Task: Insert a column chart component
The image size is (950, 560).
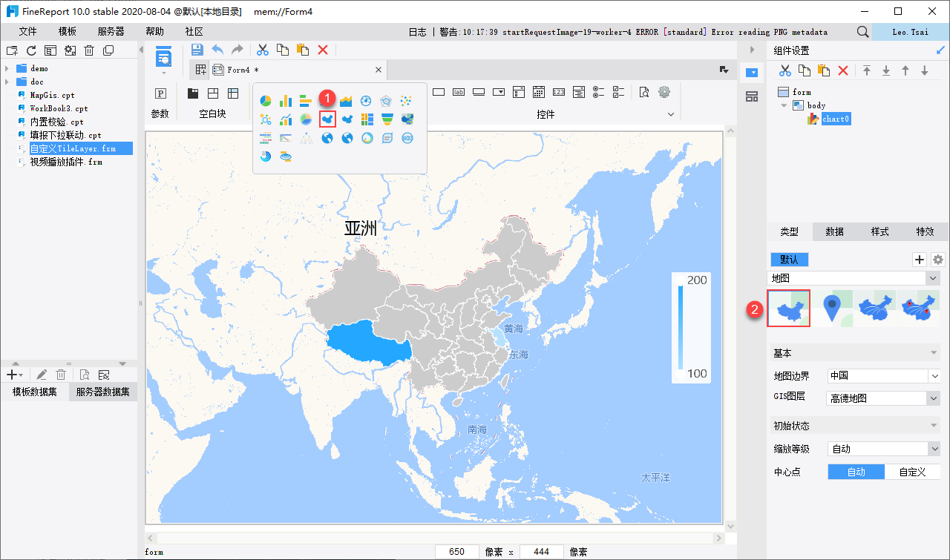Action: coord(286,101)
